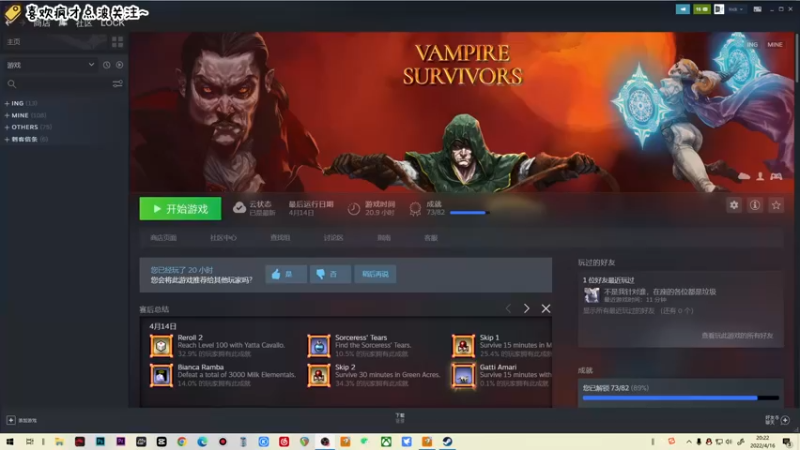Open Windows Start menu
The height and width of the screenshot is (450, 800).
(x=10, y=441)
